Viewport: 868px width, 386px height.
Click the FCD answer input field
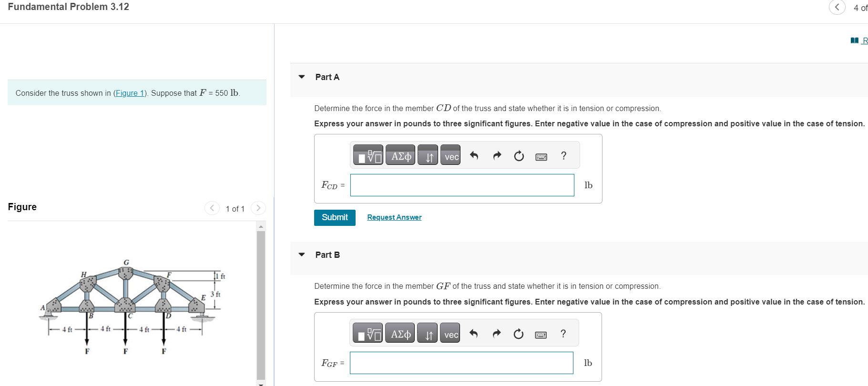tap(462, 185)
